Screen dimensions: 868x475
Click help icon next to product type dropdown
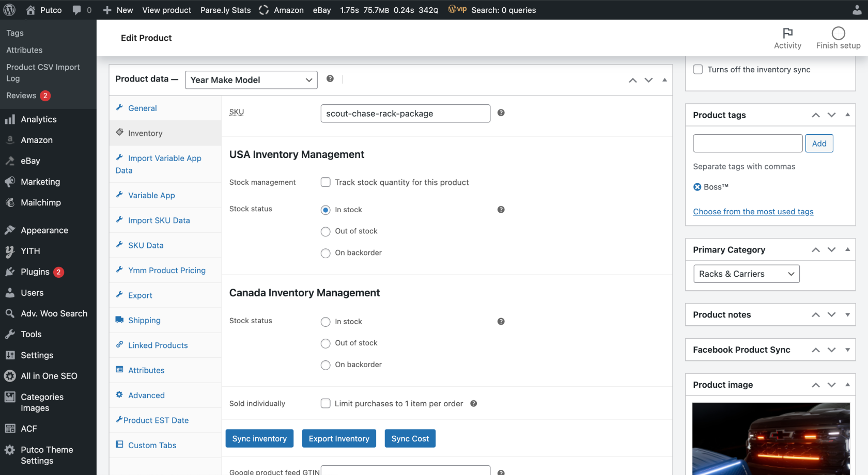click(330, 79)
